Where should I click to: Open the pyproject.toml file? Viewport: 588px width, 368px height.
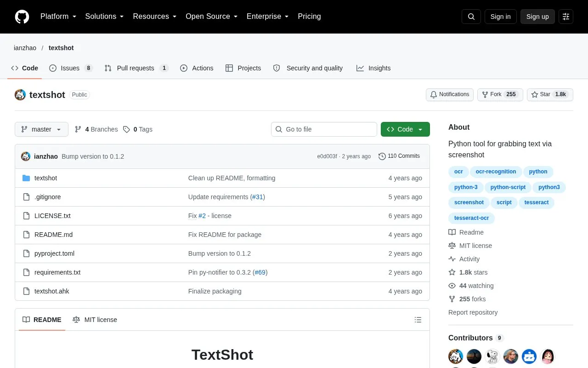[x=54, y=253]
